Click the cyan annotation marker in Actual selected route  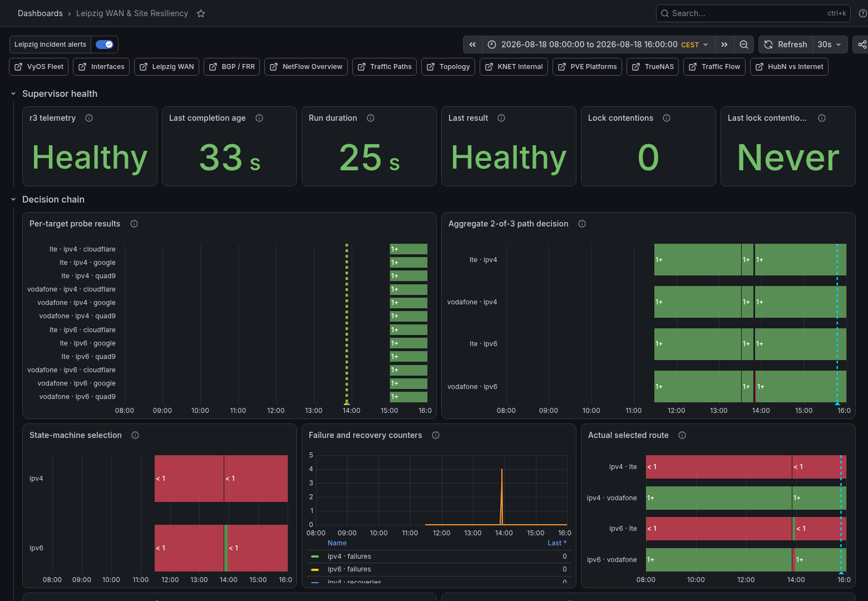click(841, 572)
